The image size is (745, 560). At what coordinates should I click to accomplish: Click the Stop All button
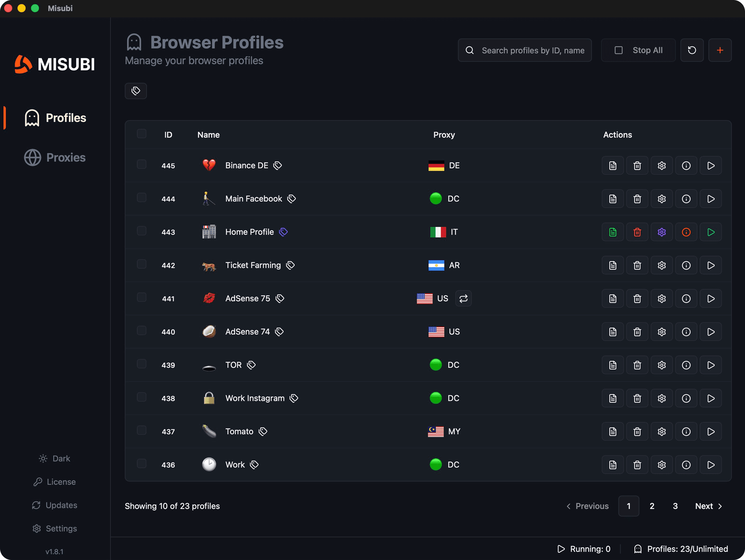point(638,50)
